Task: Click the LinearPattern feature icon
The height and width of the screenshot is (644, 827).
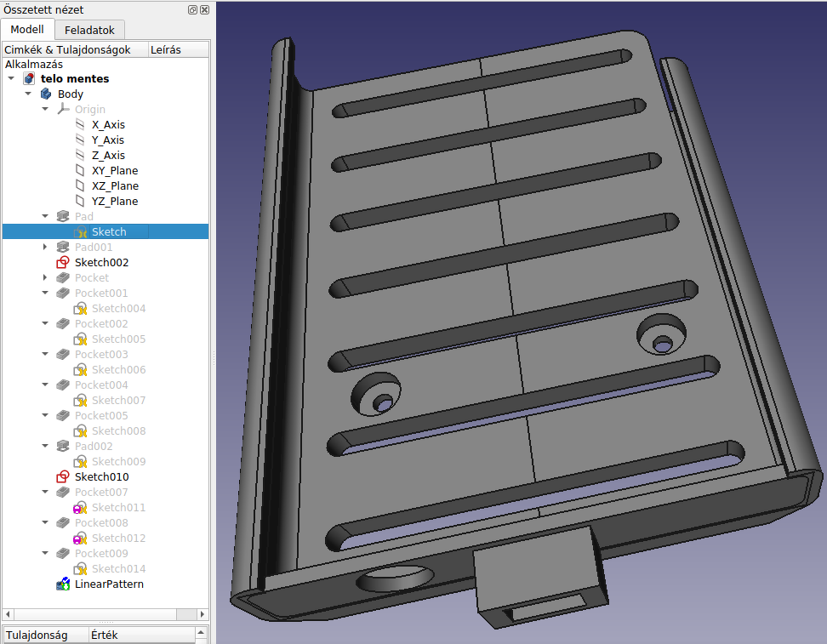Action: 63,584
